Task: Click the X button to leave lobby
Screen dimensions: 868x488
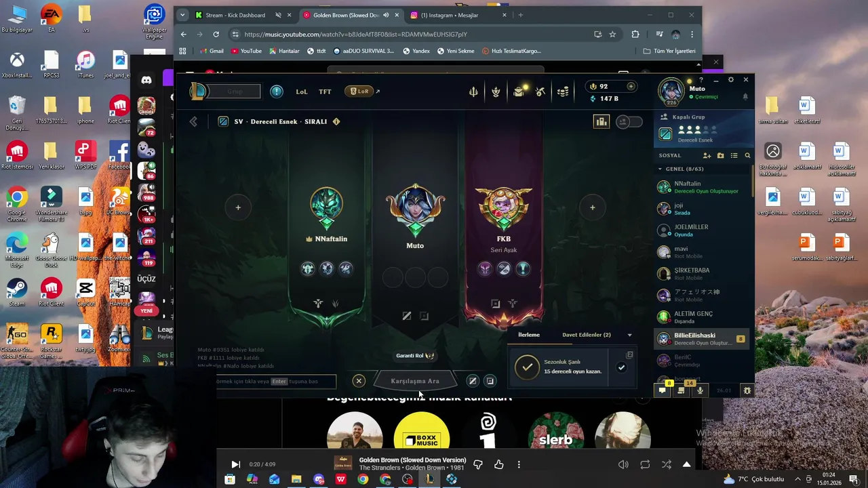Action: (x=359, y=381)
